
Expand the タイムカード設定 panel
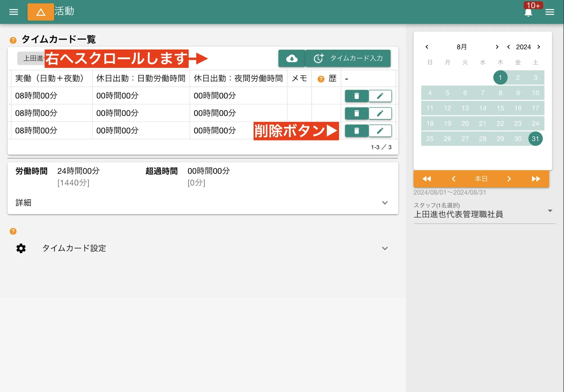click(x=385, y=248)
